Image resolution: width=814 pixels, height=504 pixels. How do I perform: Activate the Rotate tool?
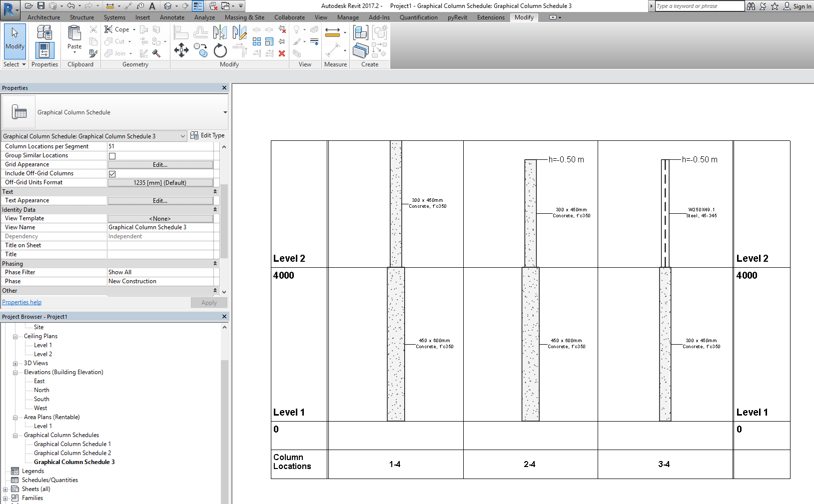(220, 50)
